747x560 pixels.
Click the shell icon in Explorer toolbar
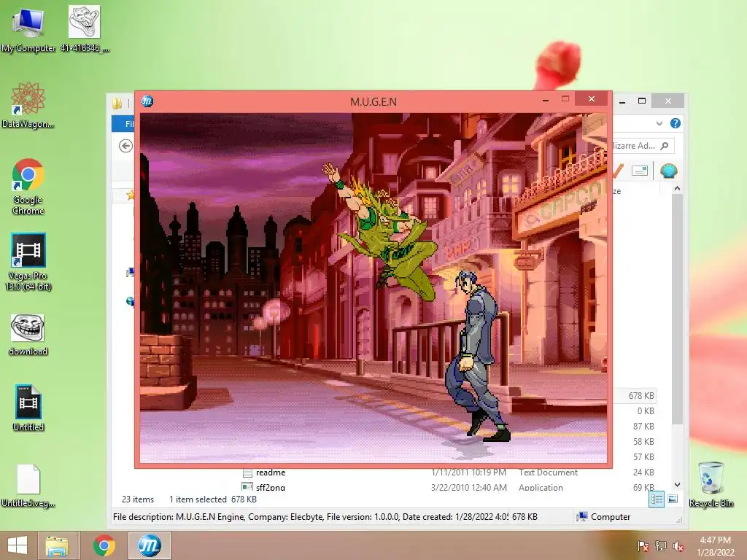coord(668,171)
